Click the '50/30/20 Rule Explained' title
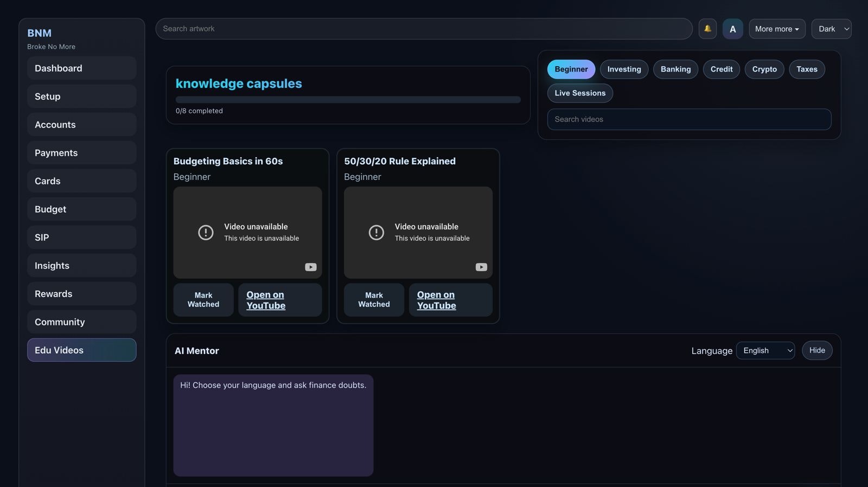868x487 pixels. coord(400,161)
